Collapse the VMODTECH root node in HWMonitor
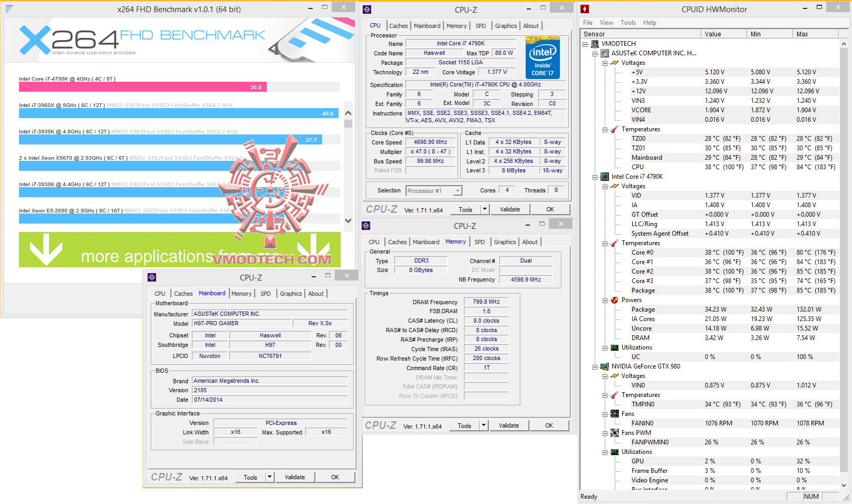852x504 pixels. coord(585,44)
